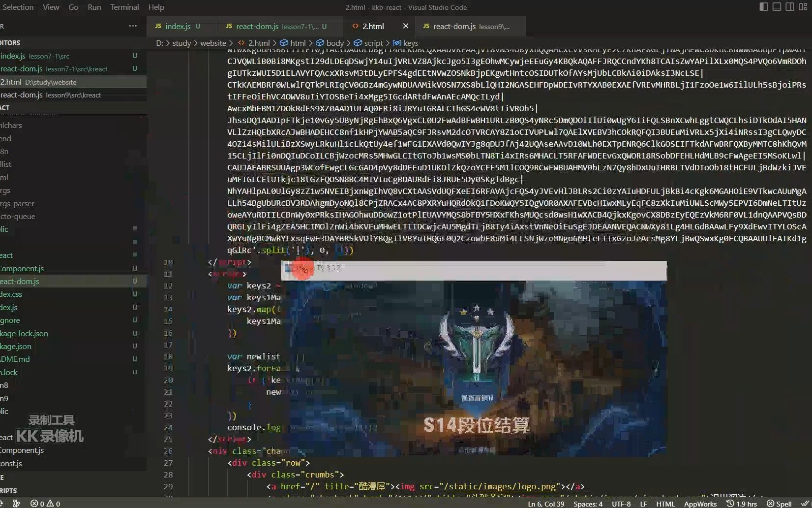Screen dimensions: 812x508
Task: Toggle the bottom panel layout icon
Action: click(777, 7)
